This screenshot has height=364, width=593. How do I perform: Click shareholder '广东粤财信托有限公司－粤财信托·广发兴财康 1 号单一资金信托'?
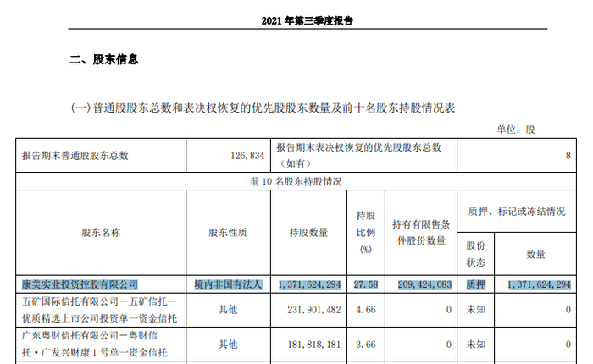click(95, 344)
